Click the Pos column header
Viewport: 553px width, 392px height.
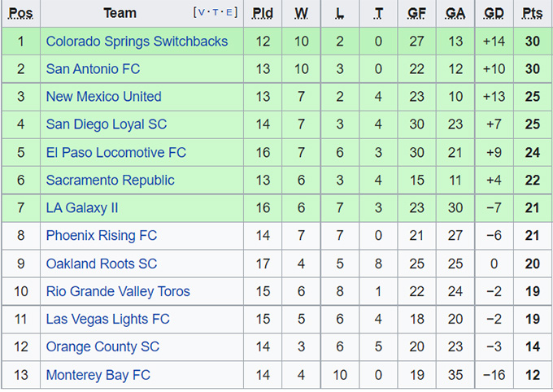[20, 13]
